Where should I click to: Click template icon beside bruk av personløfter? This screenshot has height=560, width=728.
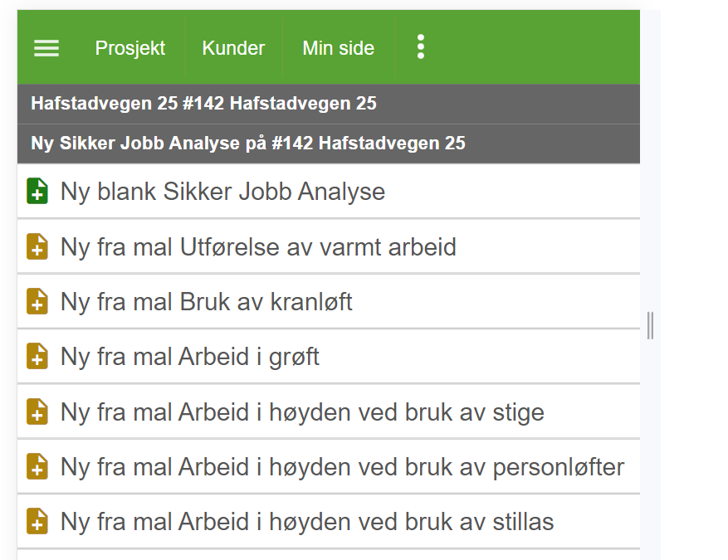click(x=37, y=467)
